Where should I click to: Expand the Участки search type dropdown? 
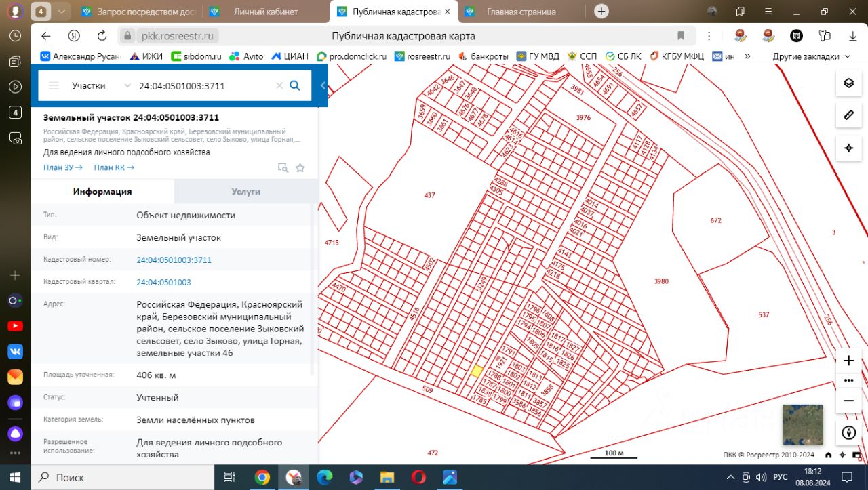(x=127, y=85)
